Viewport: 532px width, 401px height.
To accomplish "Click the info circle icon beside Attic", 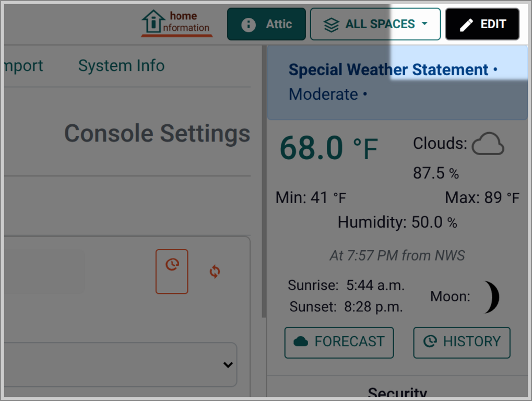I will [249, 25].
